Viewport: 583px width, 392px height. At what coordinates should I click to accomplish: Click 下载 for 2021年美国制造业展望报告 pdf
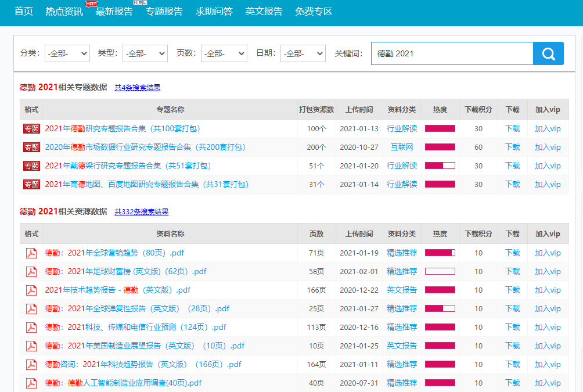click(x=512, y=346)
